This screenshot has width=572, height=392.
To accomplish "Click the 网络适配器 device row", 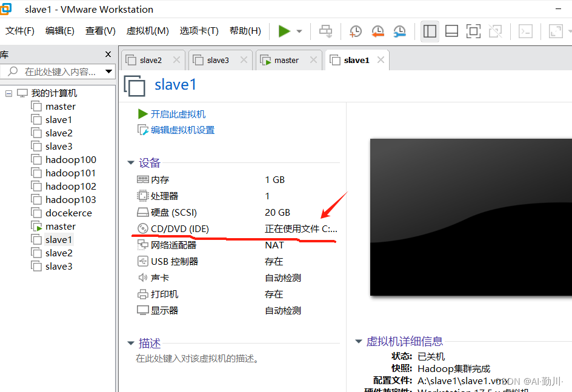I will 237,245.
